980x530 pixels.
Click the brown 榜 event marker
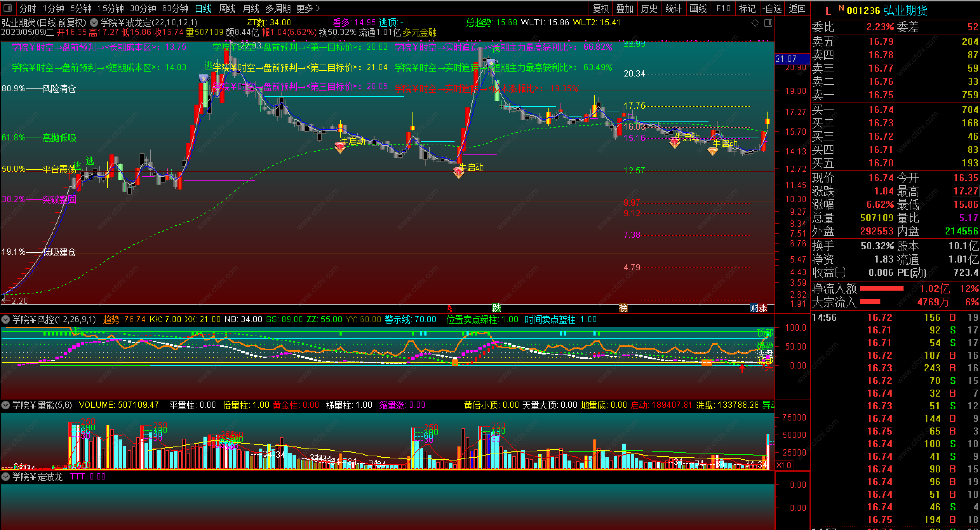click(x=623, y=307)
